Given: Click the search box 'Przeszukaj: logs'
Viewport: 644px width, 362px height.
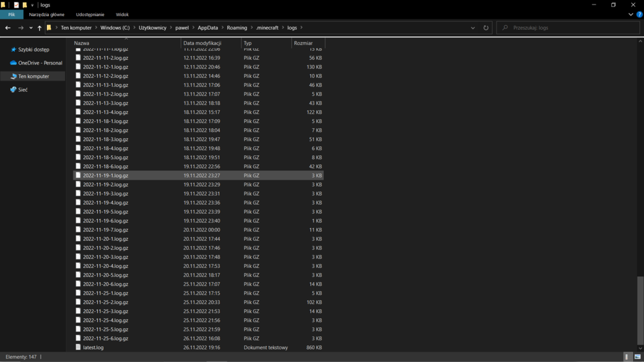Looking at the screenshot, I should click(x=568, y=28).
